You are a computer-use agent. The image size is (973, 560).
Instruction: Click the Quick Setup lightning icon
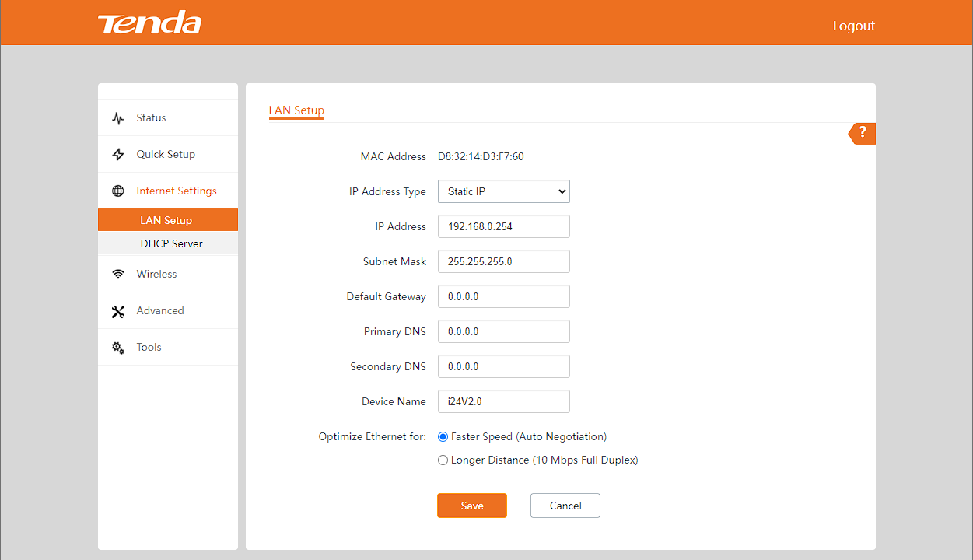coord(118,155)
